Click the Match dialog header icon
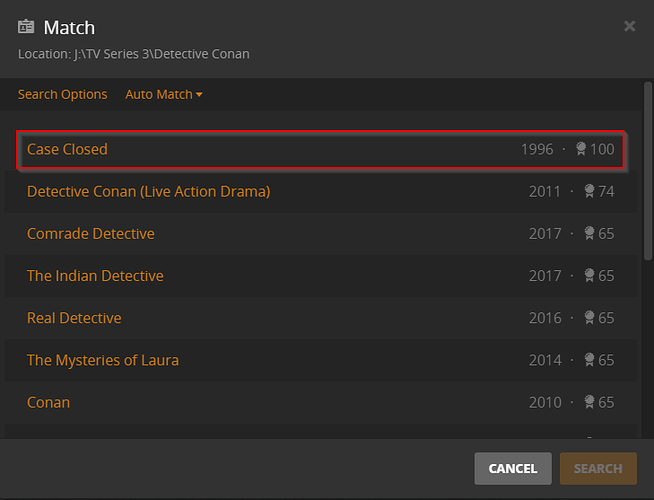 pyautogui.click(x=26, y=27)
